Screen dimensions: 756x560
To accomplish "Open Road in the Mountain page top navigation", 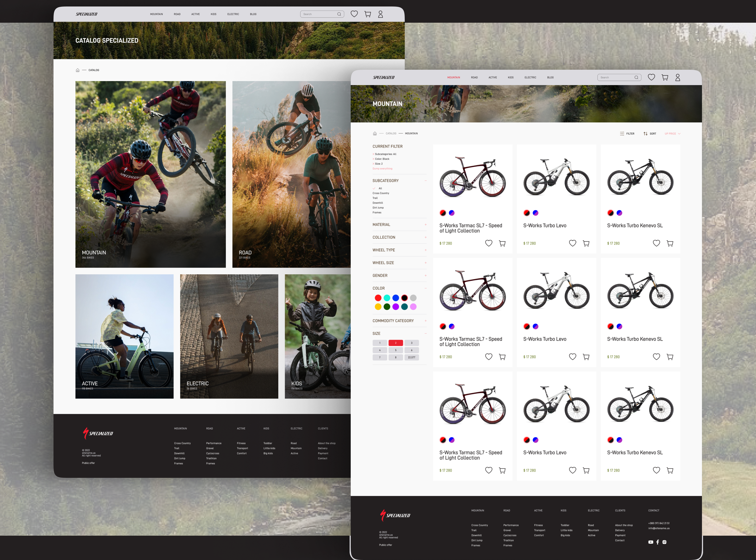I will pyautogui.click(x=474, y=78).
